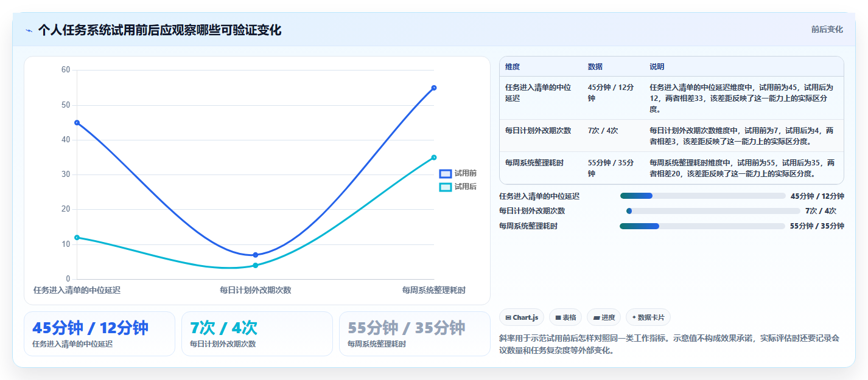Select the 数据卡片 tag chip
The image size is (868, 380).
pyautogui.click(x=648, y=317)
